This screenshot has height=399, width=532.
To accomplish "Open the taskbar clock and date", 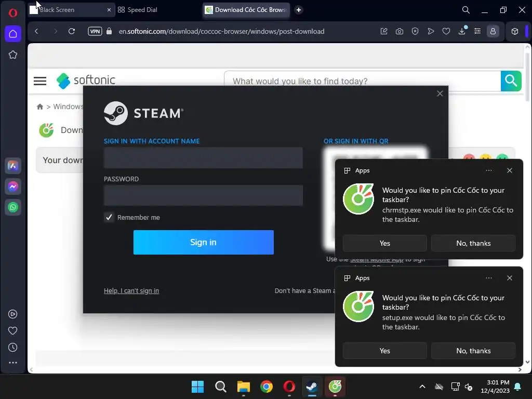I will (x=495, y=387).
